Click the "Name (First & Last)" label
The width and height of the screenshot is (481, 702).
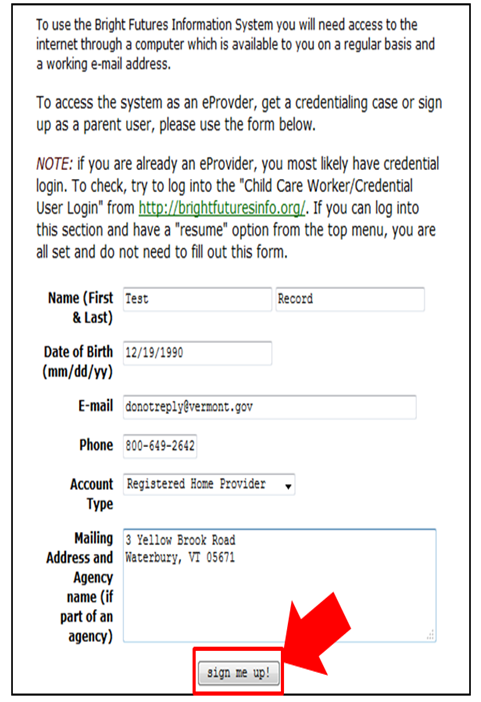tap(81, 308)
